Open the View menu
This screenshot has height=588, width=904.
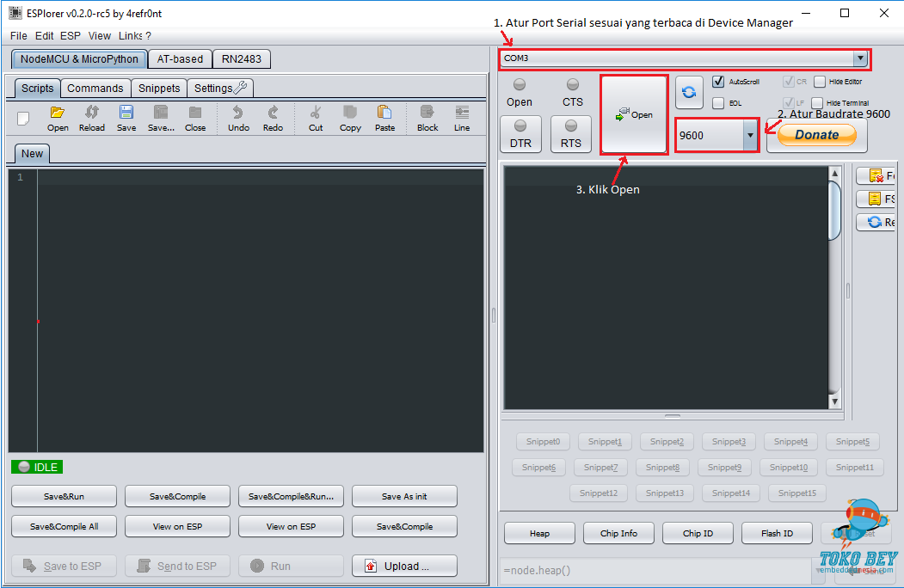[99, 36]
